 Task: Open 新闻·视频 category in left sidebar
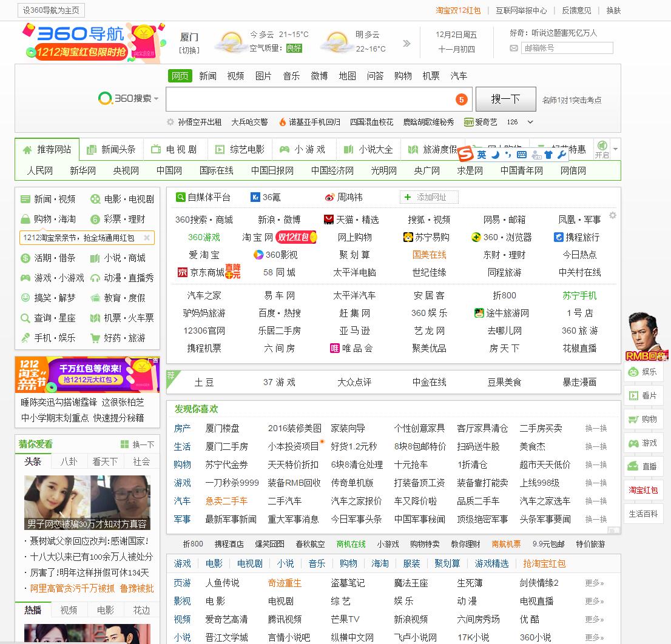click(x=49, y=199)
